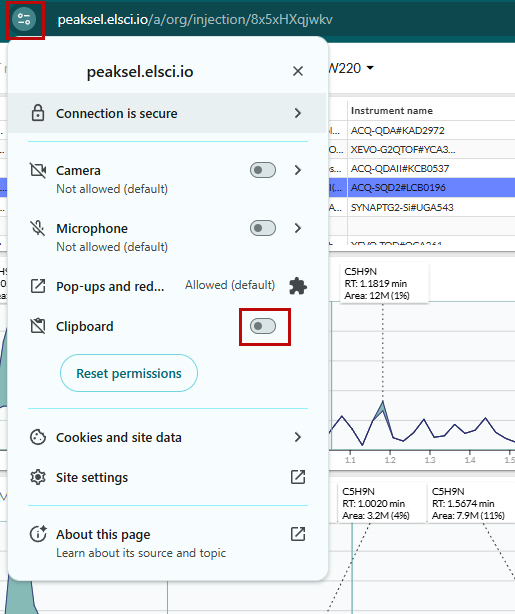Toggle the Microphone permission switch
The width and height of the screenshot is (515, 614).
(x=263, y=228)
